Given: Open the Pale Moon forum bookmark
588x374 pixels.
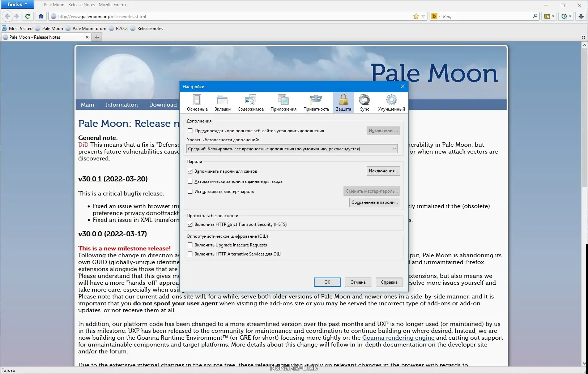Looking at the screenshot, I should click(86, 29).
